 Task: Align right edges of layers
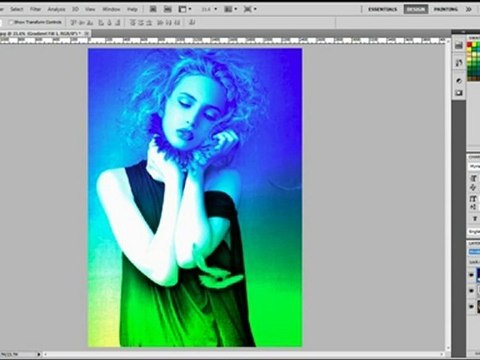tap(118, 22)
